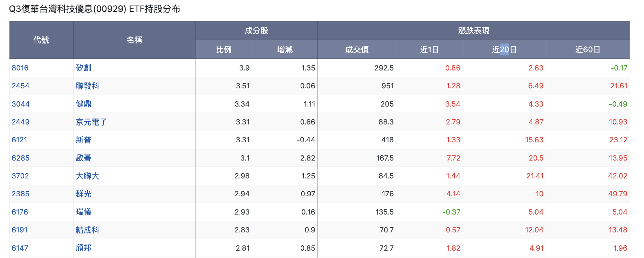
Task: Sort by 近60日 column header
Action: [588, 49]
